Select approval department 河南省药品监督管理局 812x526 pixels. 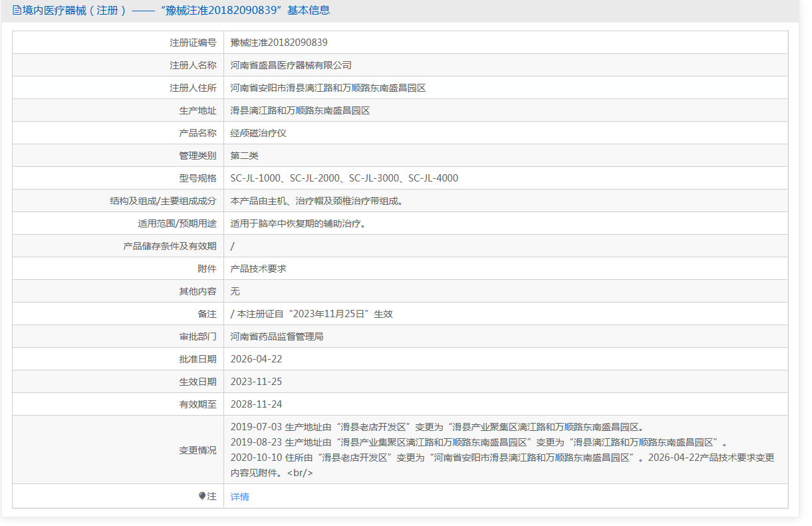click(x=277, y=336)
